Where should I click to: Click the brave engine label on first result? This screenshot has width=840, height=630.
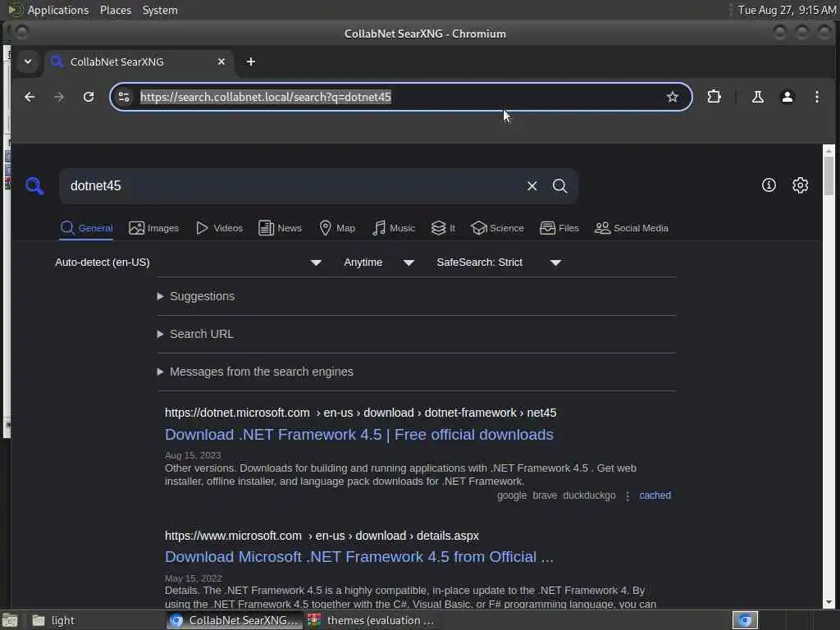click(545, 495)
